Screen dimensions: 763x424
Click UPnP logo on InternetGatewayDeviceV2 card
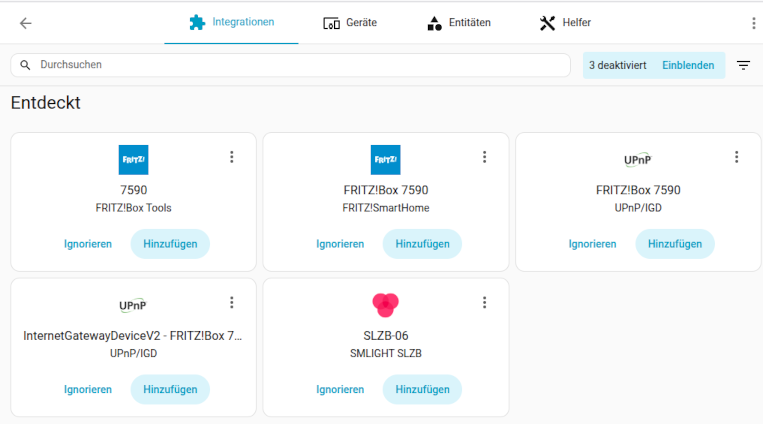tap(133, 304)
